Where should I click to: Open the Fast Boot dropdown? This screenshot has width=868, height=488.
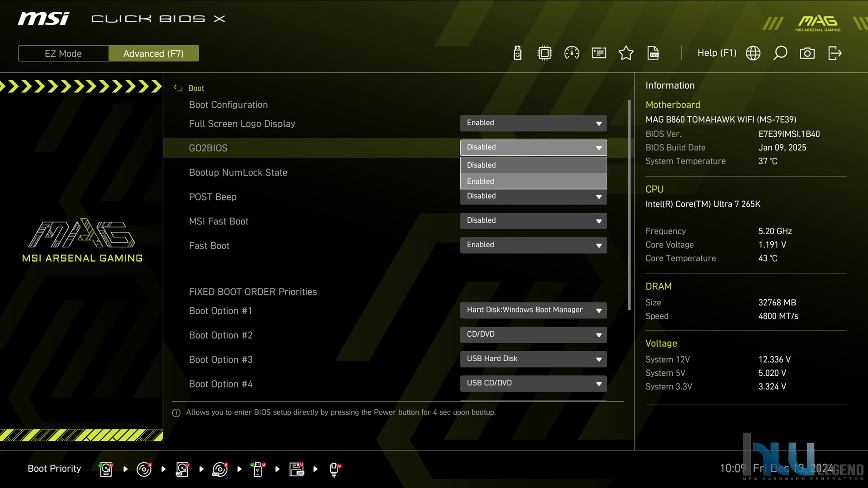[533, 245]
